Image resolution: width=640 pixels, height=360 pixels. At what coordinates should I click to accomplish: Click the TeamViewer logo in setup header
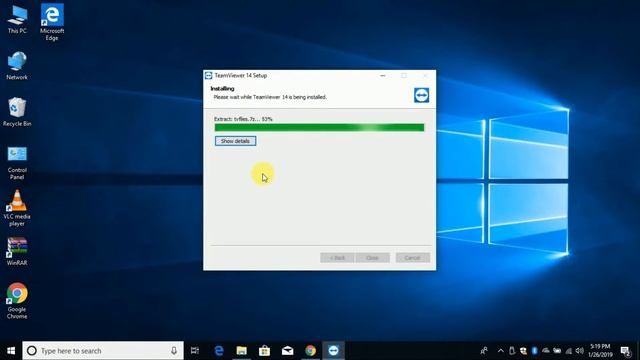click(421, 95)
